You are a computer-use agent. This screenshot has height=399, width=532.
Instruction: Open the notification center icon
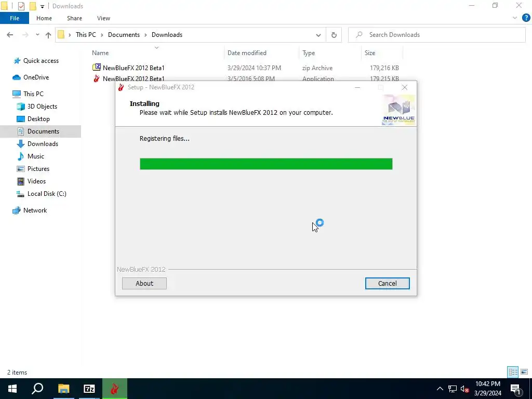[x=515, y=389]
